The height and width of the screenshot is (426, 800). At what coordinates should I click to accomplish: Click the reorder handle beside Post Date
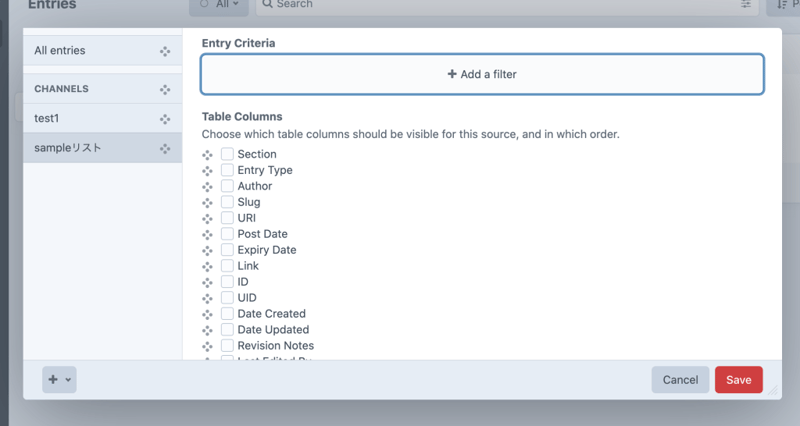click(207, 235)
